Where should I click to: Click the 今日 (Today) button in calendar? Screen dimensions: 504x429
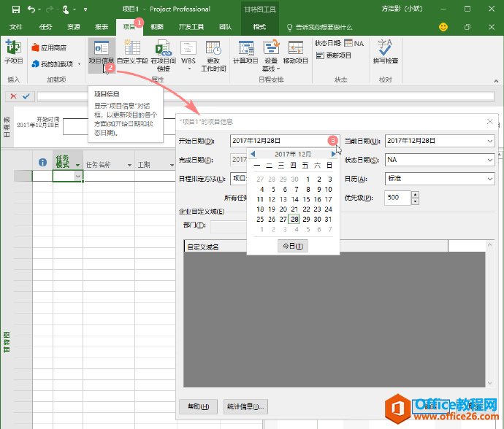[x=293, y=247]
